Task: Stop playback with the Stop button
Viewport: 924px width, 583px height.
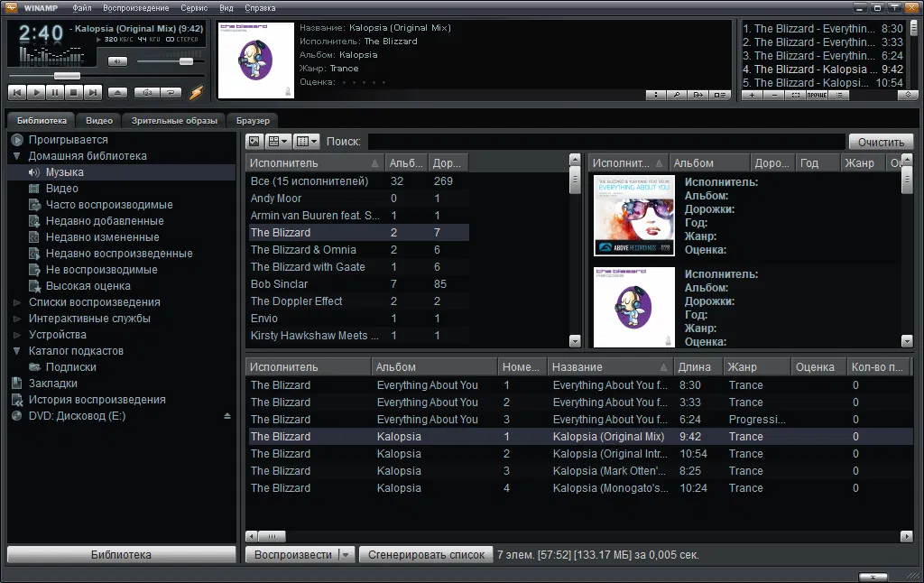Action: [x=74, y=93]
